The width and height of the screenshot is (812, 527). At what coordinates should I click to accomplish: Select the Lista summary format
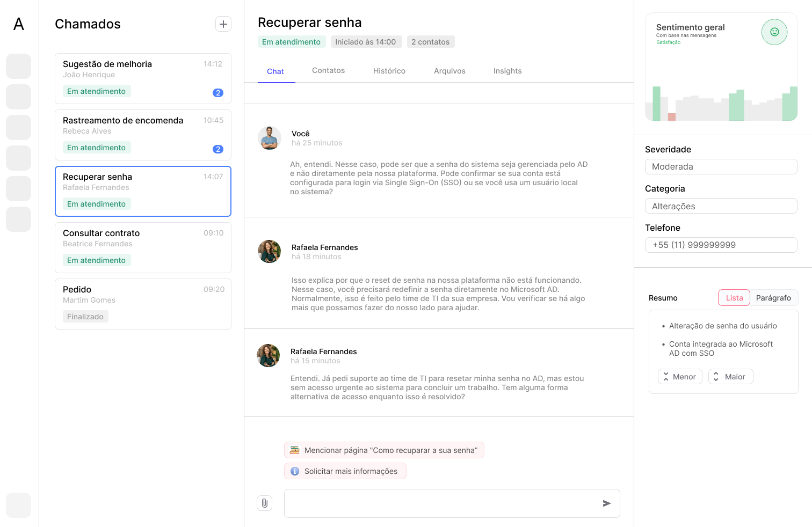(734, 297)
